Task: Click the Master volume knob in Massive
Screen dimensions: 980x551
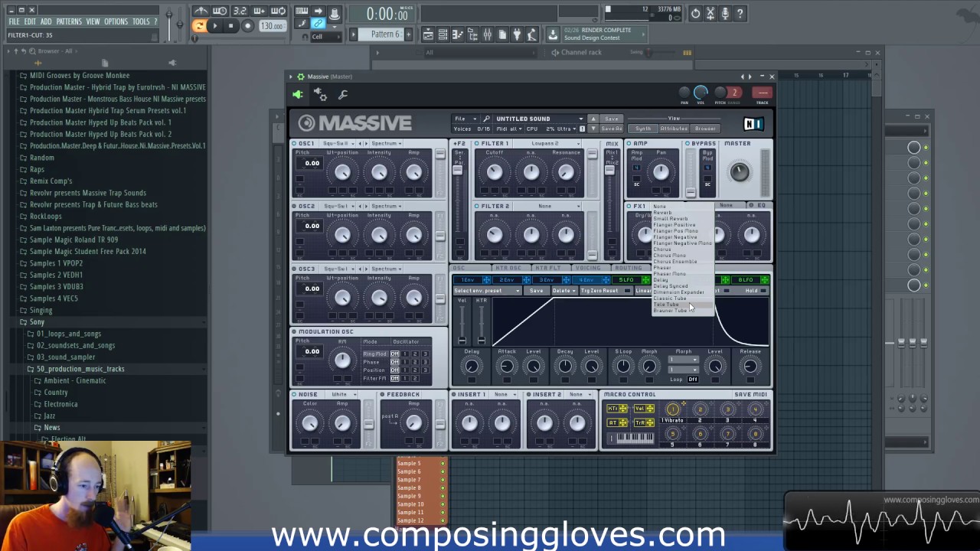Action: (x=739, y=172)
